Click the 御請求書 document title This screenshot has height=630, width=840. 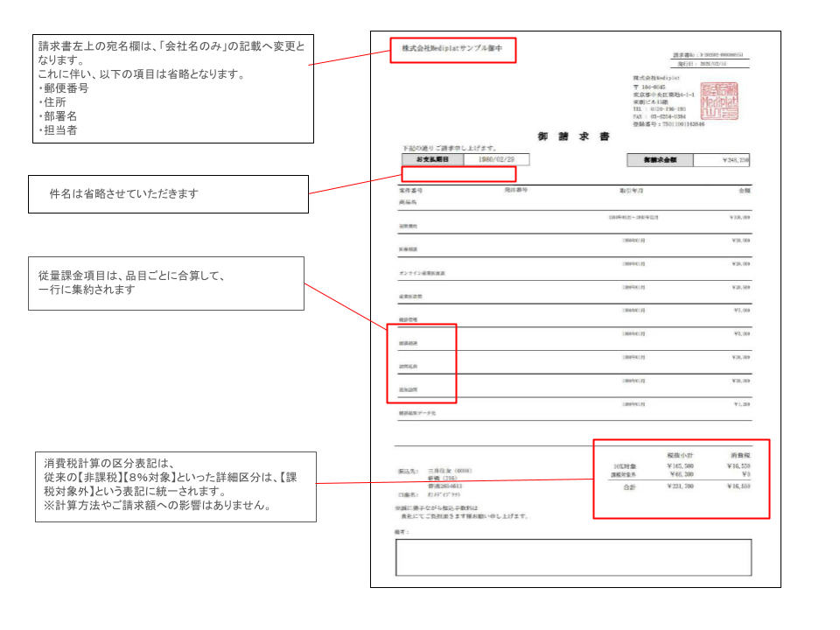[571, 135]
